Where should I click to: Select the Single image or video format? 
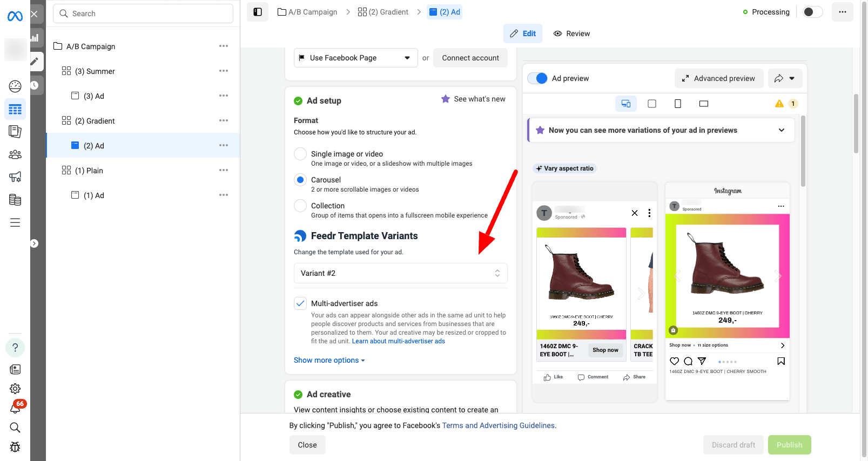[x=300, y=154]
